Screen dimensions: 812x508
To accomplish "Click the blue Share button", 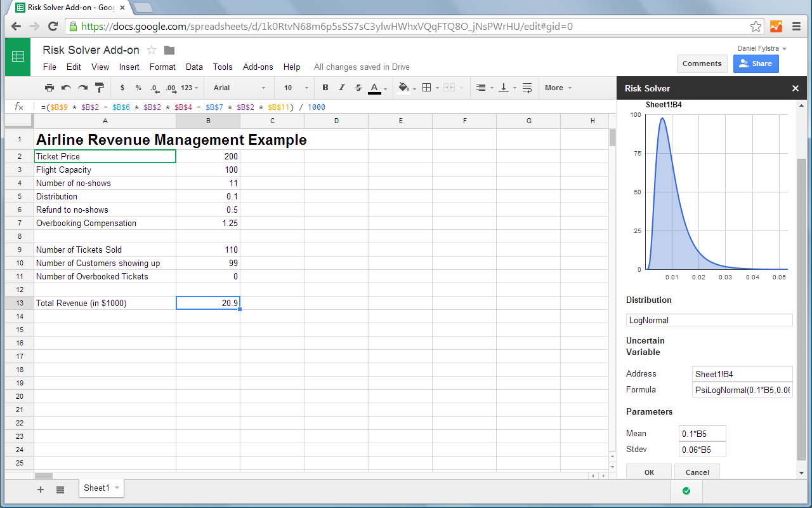I will 756,63.
